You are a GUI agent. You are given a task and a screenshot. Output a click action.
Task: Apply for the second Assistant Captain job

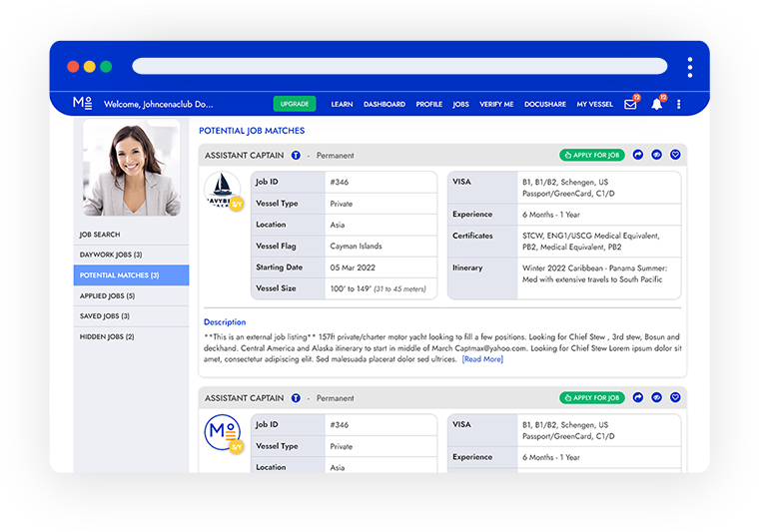(592, 398)
